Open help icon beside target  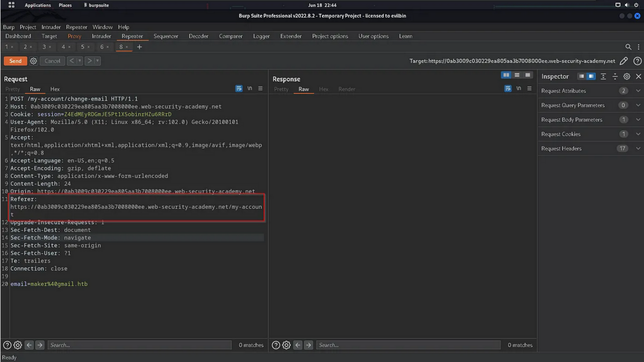pyautogui.click(x=638, y=61)
